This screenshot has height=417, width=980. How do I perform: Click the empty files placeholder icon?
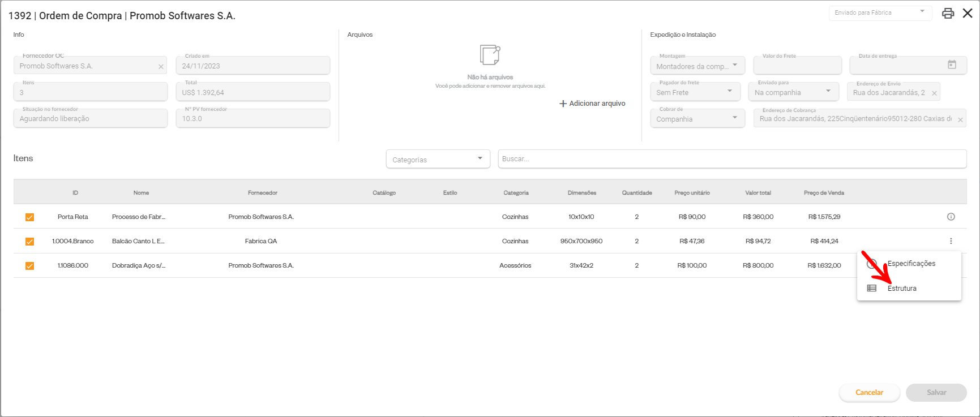click(x=490, y=55)
